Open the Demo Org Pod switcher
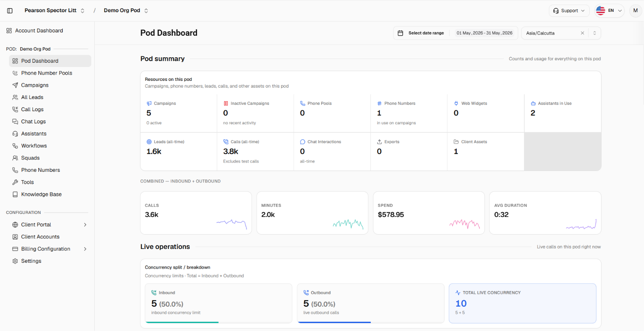 click(x=126, y=11)
